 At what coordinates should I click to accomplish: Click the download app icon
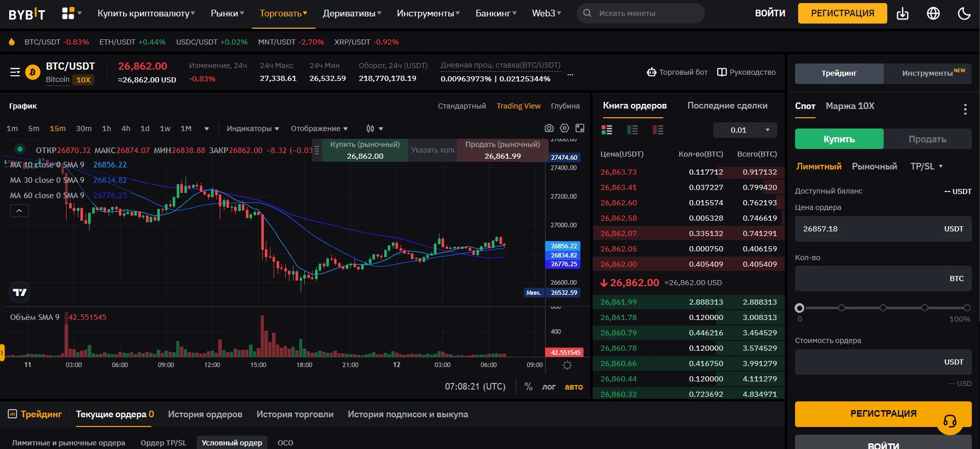coord(902,14)
